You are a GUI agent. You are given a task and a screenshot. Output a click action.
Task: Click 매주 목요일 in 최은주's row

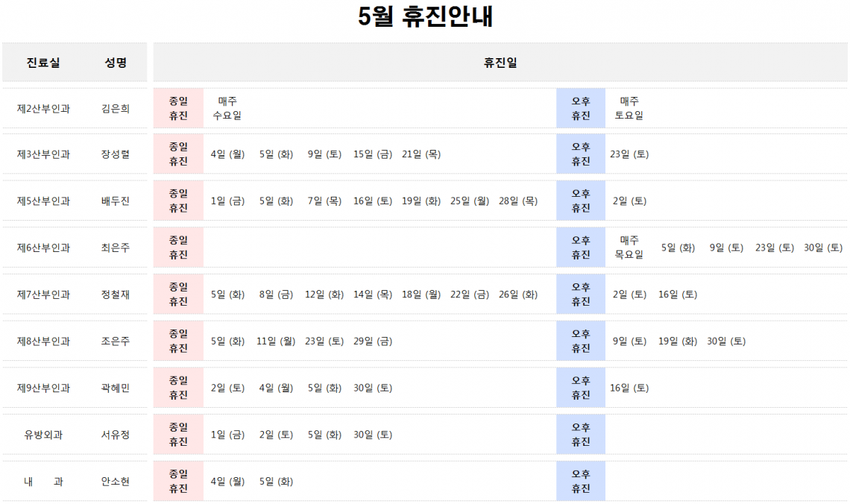tap(629, 248)
